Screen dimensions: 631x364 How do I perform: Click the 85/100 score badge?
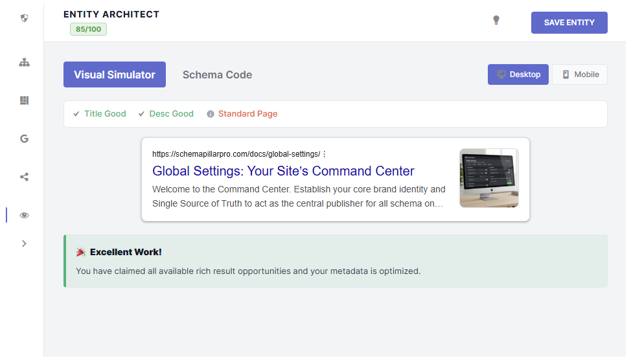[89, 29]
